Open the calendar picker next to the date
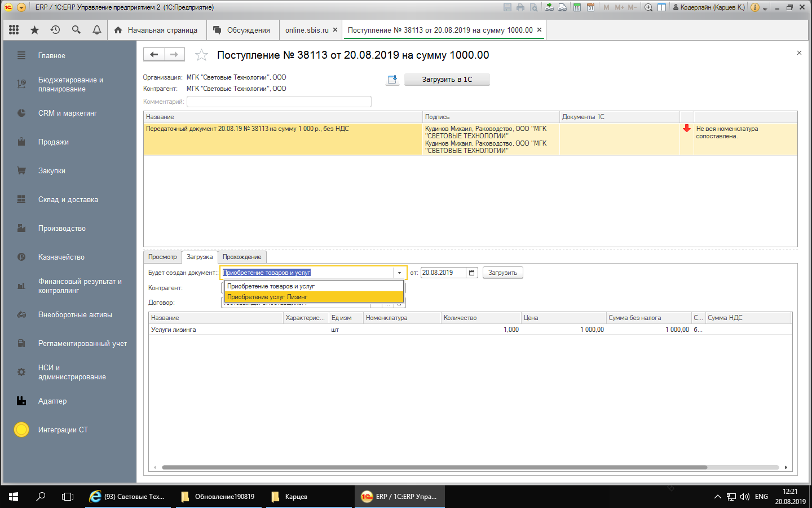 472,273
